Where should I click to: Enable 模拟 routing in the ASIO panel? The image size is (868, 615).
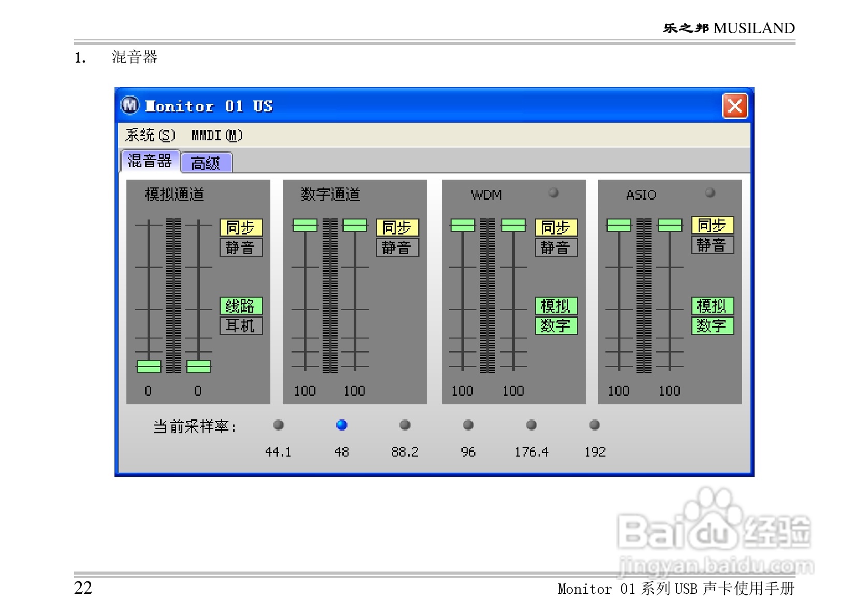(713, 306)
